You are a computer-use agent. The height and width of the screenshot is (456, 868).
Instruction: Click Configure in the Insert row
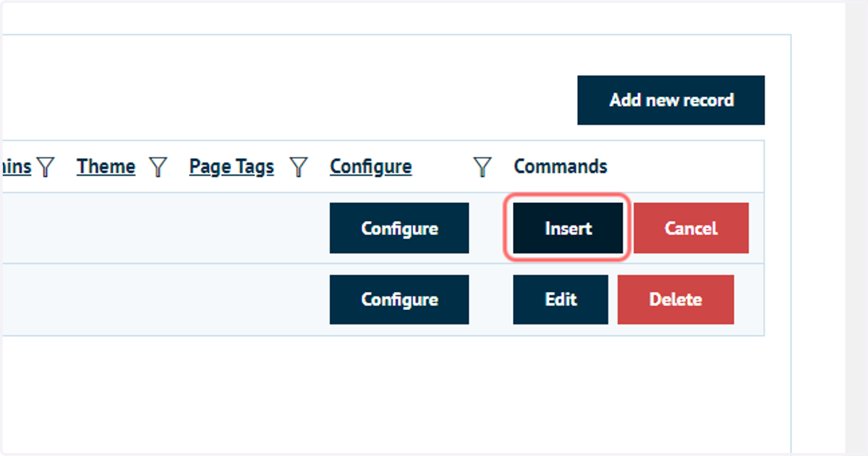399,228
